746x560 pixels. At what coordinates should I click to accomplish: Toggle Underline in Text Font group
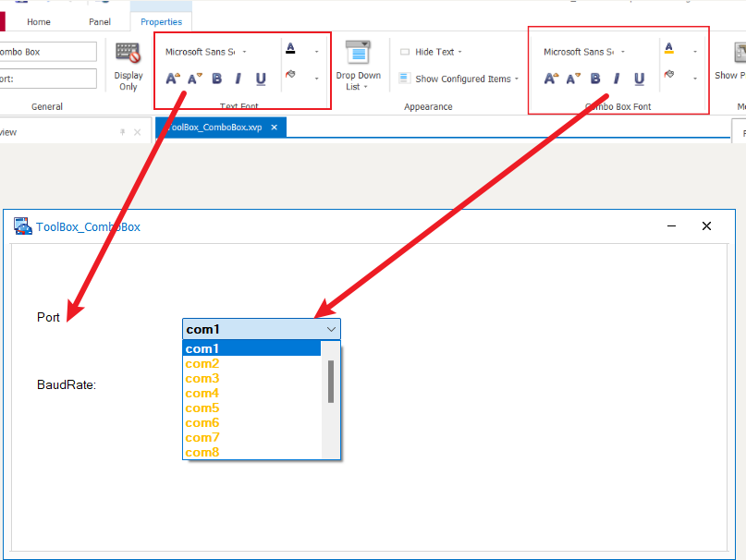click(261, 79)
